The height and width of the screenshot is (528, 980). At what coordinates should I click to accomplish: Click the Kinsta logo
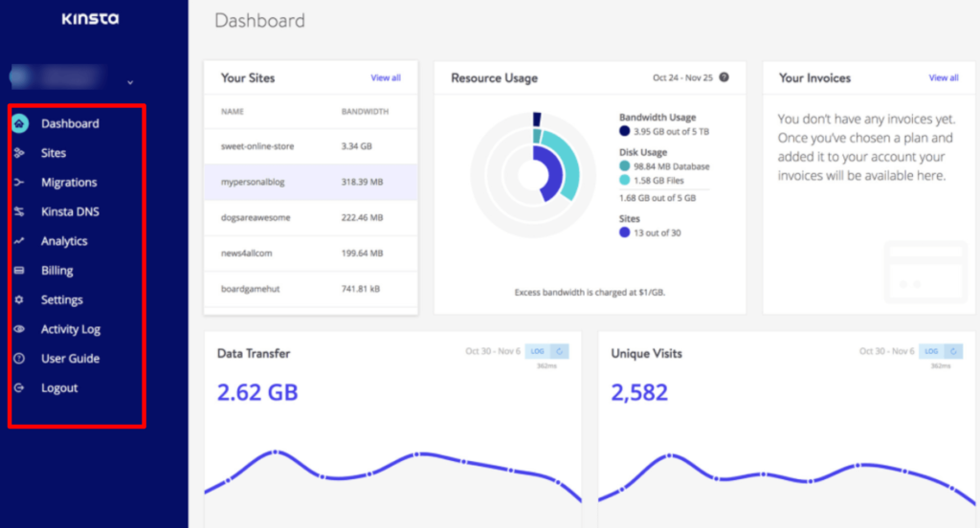(90, 19)
